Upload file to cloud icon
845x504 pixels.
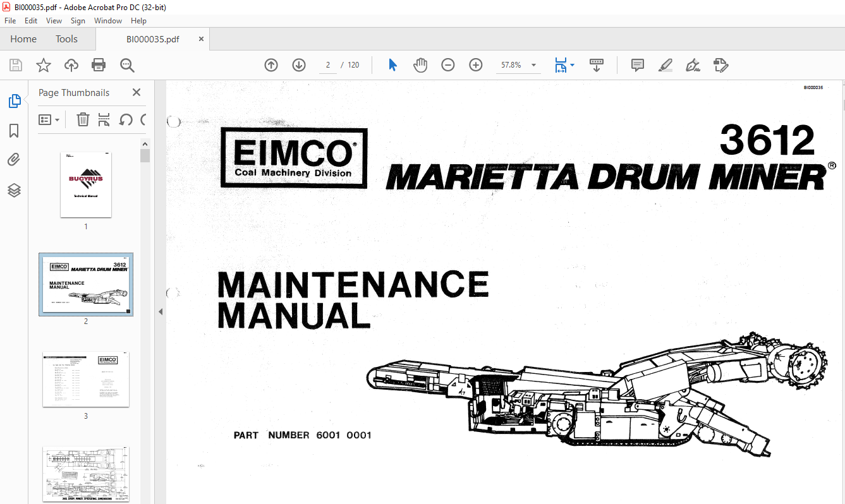coord(71,65)
